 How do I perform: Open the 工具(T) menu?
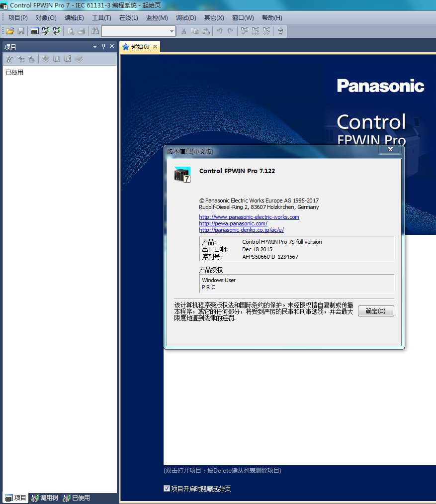point(101,18)
